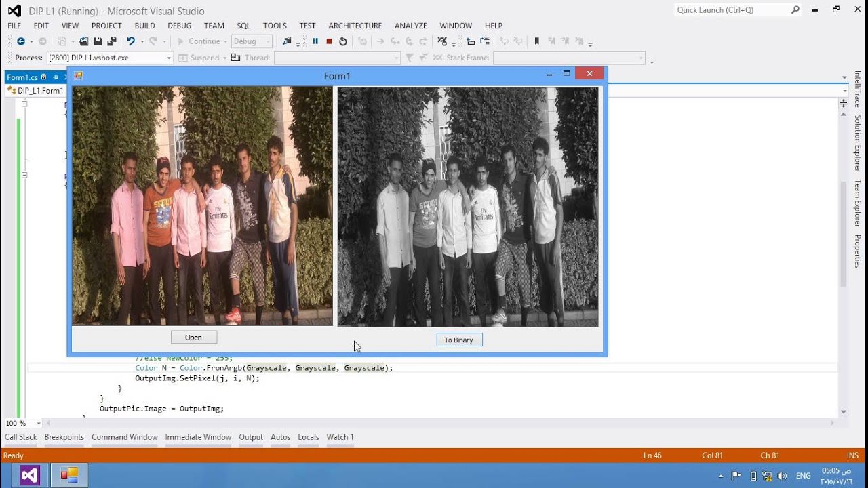Click the Save All toolbar icon
The width and height of the screenshot is (868, 488).
click(x=112, y=41)
